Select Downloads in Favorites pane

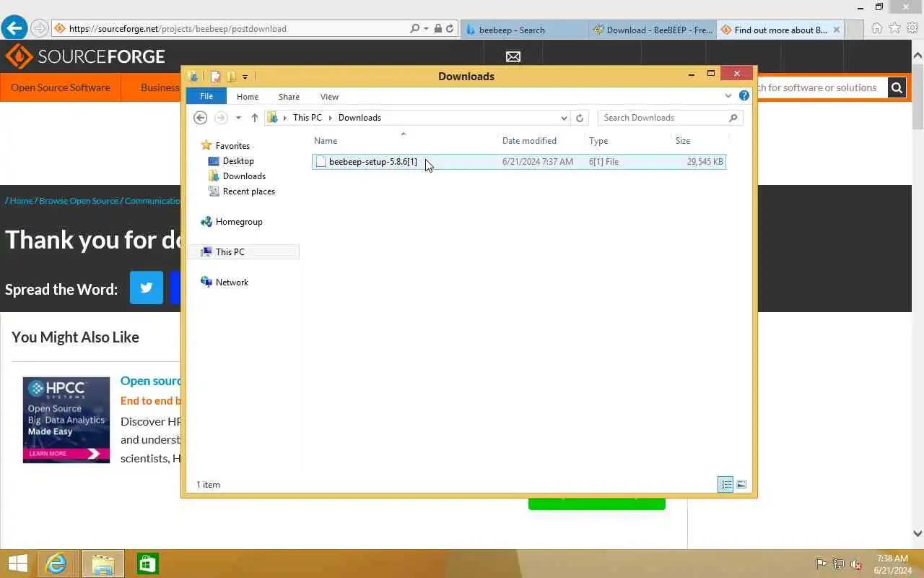click(244, 176)
